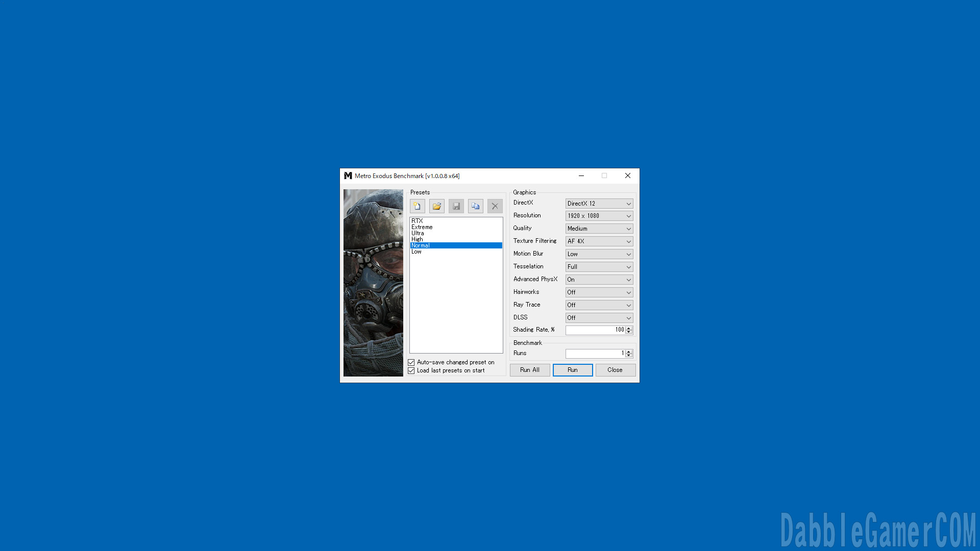Screen dimensions: 980x551
Task: Create a new preset with the new icon
Action: coord(417,206)
